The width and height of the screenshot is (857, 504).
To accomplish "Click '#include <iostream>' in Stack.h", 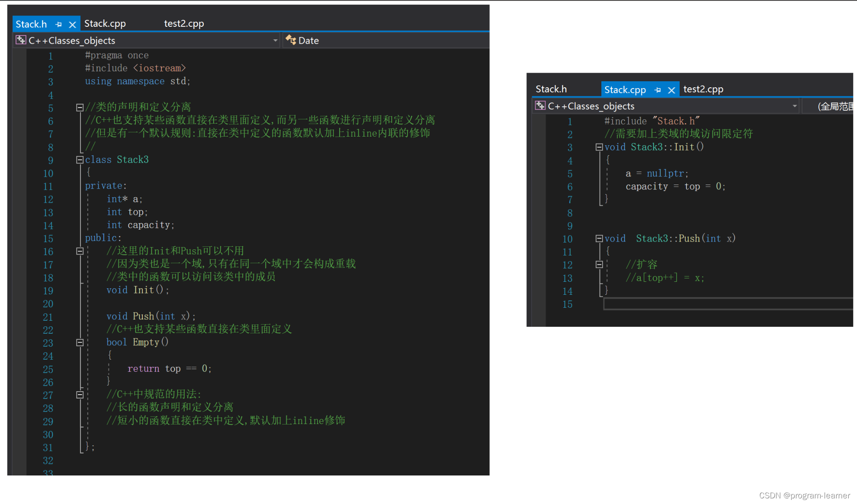I will click(135, 68).
